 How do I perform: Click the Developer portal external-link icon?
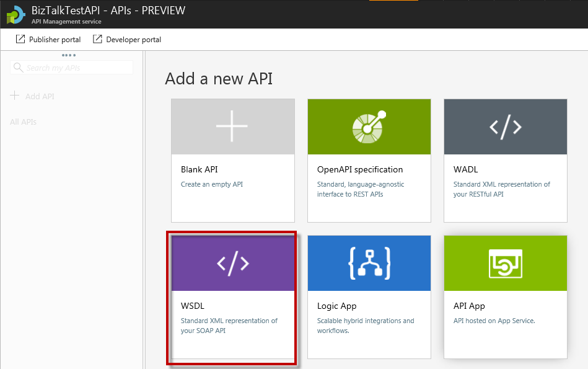(97, 38)
